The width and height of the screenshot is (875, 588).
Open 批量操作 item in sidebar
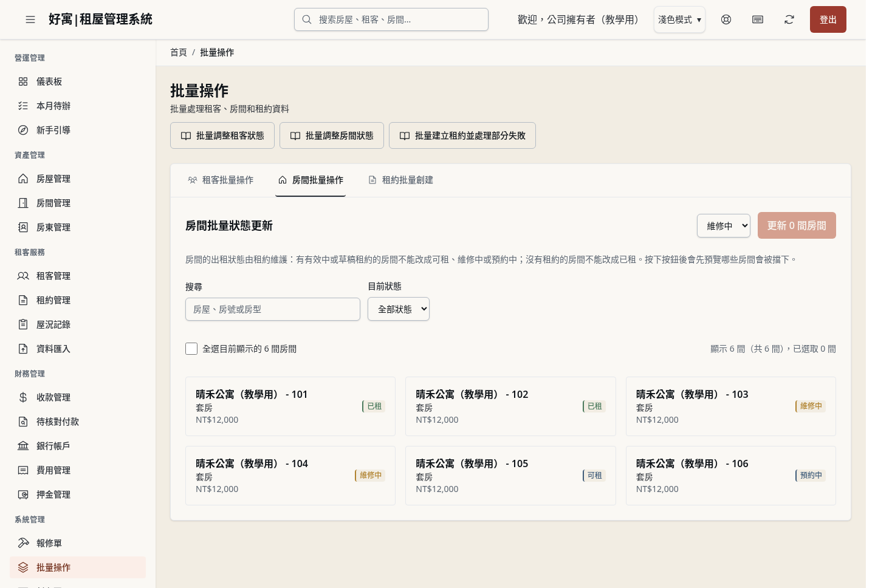[78, 567]
